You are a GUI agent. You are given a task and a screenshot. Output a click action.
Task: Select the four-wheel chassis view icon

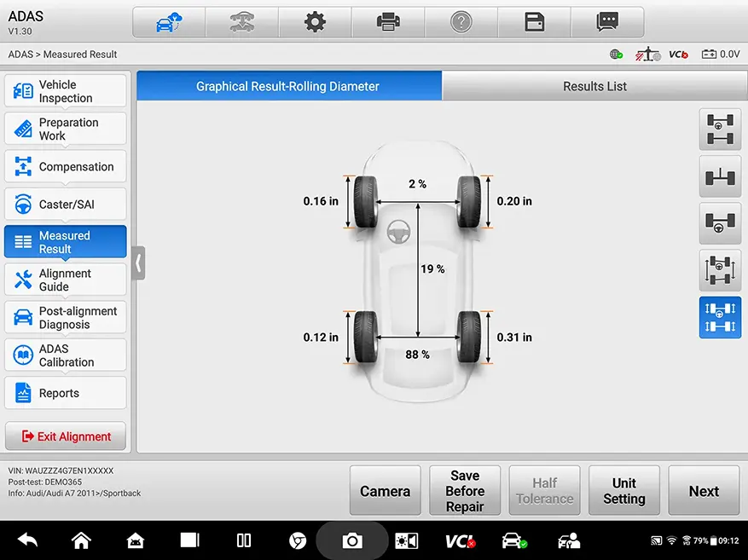(720, 130)
